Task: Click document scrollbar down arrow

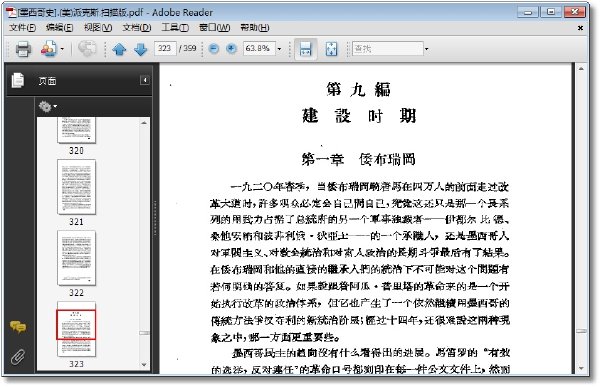Action: pos(581,368)
